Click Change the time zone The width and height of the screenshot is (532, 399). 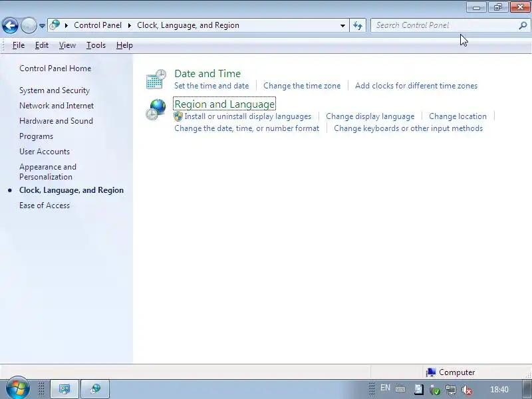click(x=302, y=86)
